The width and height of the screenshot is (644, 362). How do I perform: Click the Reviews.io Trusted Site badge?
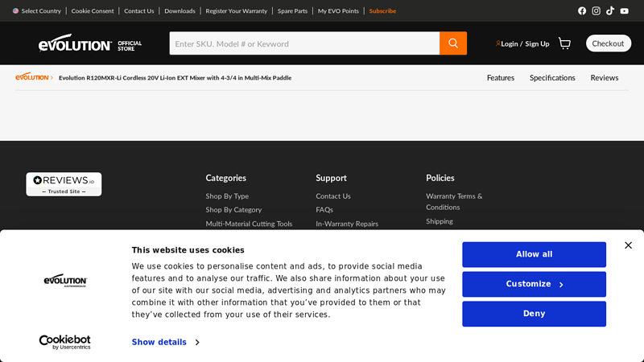(x=64, y=184)
